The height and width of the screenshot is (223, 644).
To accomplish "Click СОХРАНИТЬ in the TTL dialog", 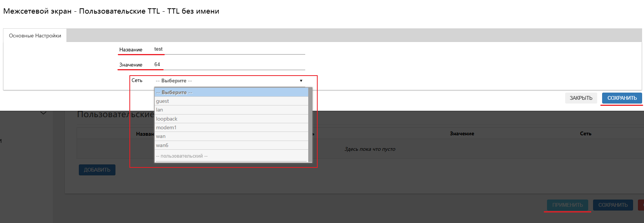I will (x=622, y=98).
